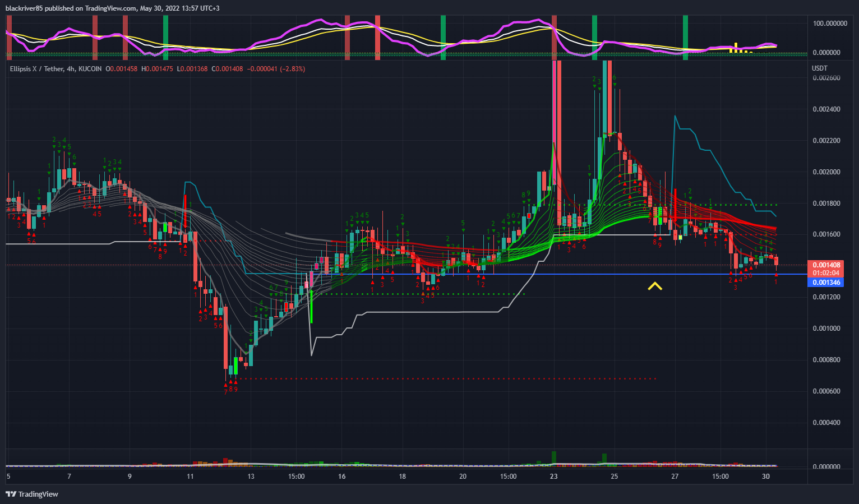Click the 0.002600 price axis label
The width and height of the screenshot is (859, 504).
pyautogui.click(x=826, y=78)
